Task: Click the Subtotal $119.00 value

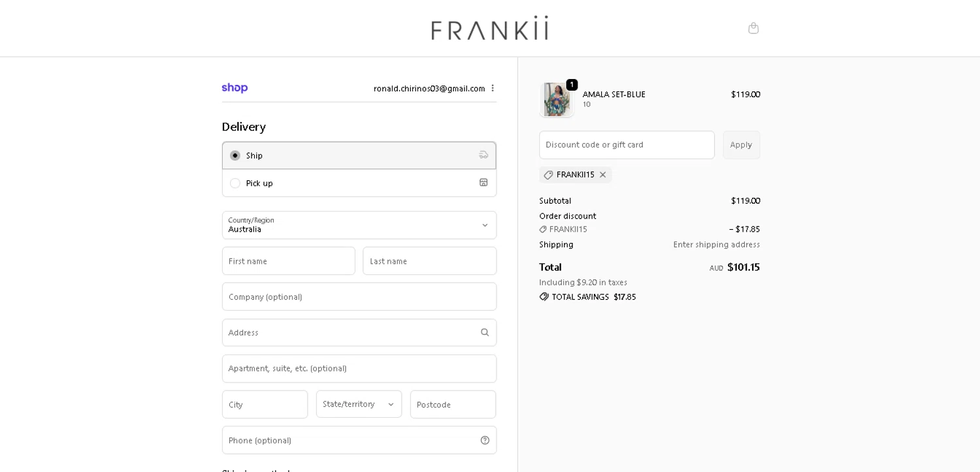Action: tap(745, 200)
